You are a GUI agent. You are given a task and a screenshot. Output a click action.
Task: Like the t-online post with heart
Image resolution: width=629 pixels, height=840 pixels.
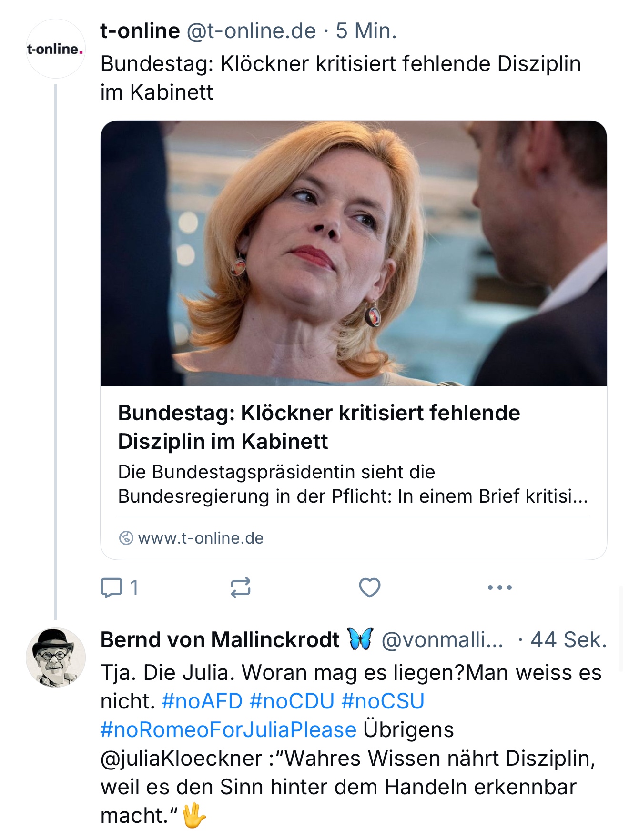coord(370,587)
